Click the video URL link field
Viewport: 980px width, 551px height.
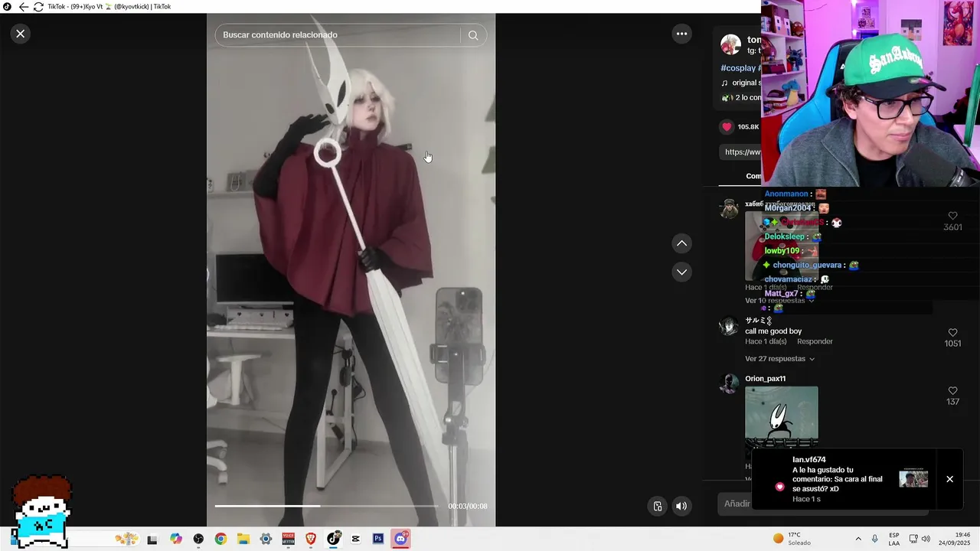click(740, 152)
